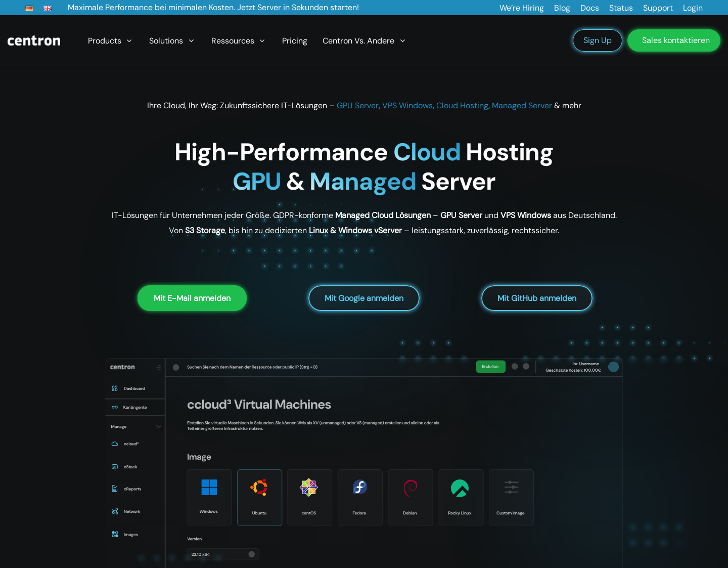Click the Mit Google anmelden button
This screenshot has width=728, height=568.
tap(364, 298)
